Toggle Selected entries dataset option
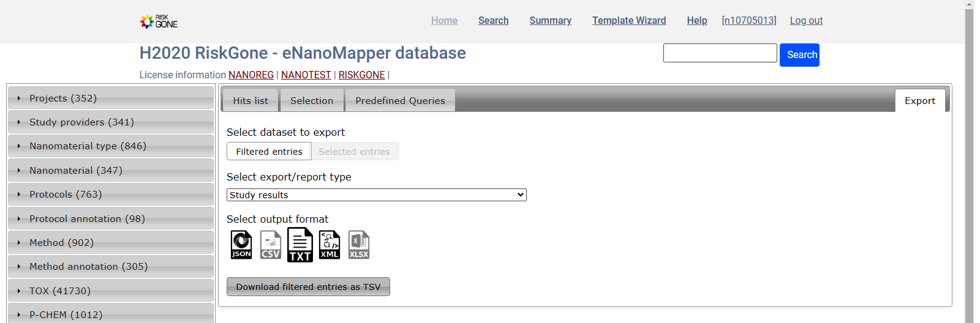Screen dimensions: 980x323 (354, 152)
